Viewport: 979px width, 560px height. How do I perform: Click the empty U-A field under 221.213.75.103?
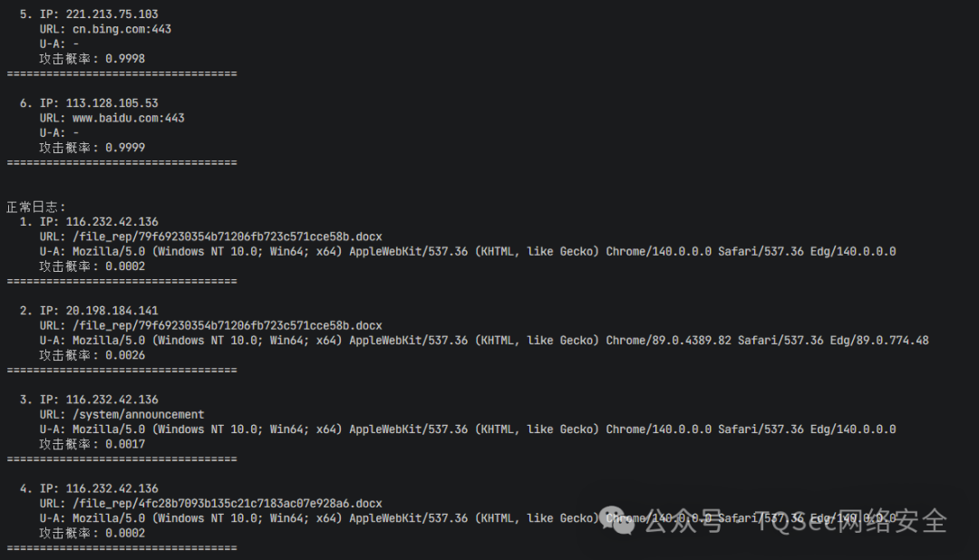(x=75, y=43)
